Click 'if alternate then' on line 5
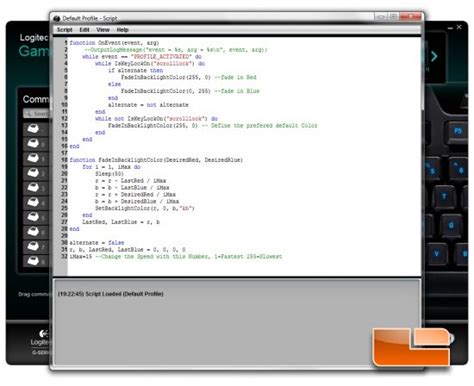 click(135, 70)
